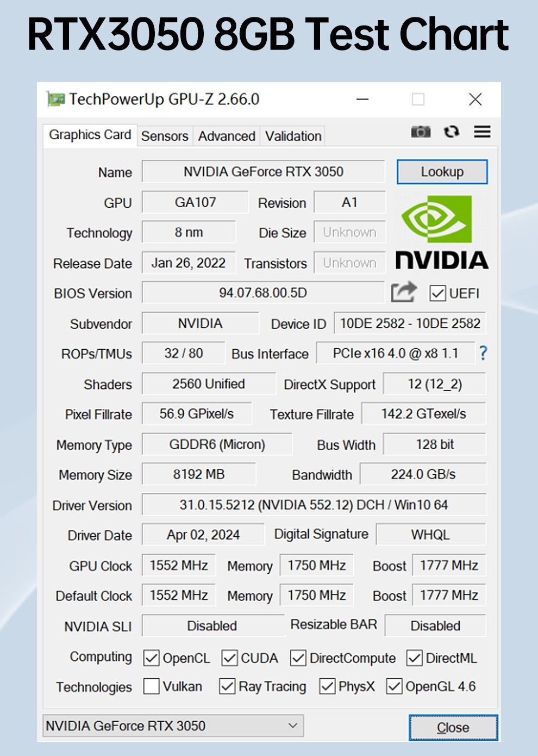
Task: Click the 'RTX3050 8GB Test Chart' heading
Action: (268, 34)
